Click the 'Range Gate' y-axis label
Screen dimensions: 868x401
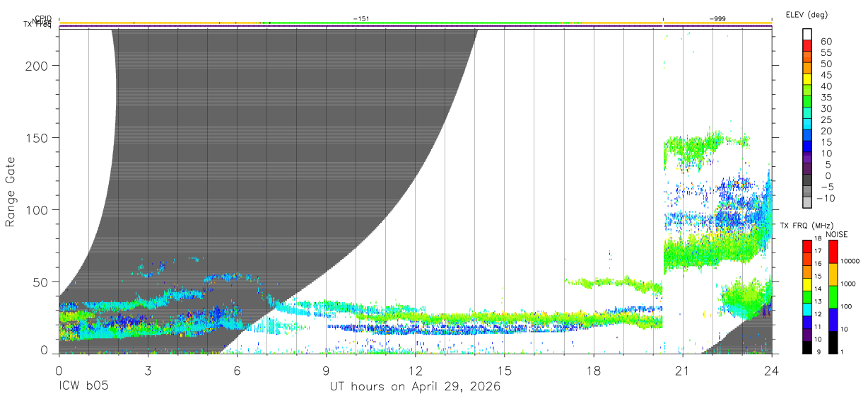(x=11, y=192)
